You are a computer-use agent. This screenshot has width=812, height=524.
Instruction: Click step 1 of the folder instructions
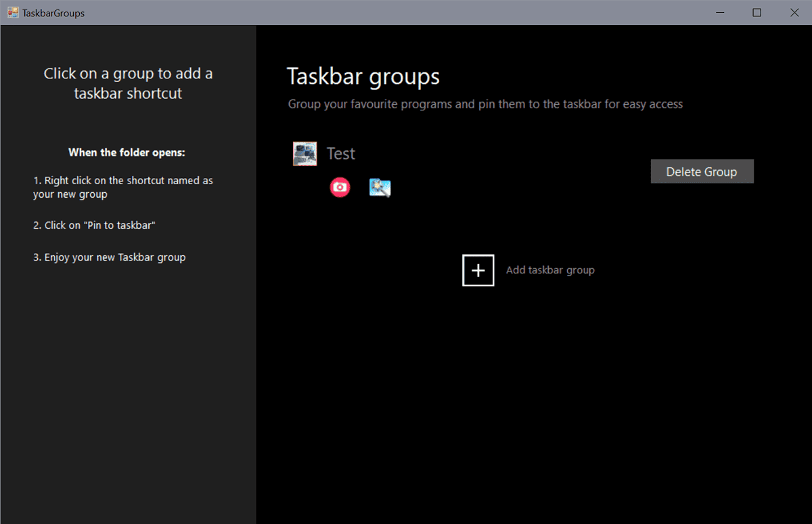123,187
